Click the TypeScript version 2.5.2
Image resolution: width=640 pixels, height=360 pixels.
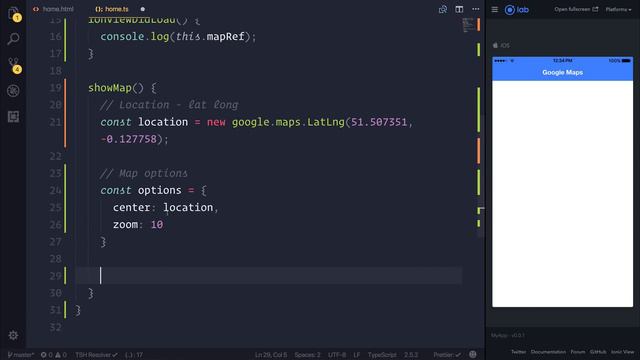coord(411,355)
